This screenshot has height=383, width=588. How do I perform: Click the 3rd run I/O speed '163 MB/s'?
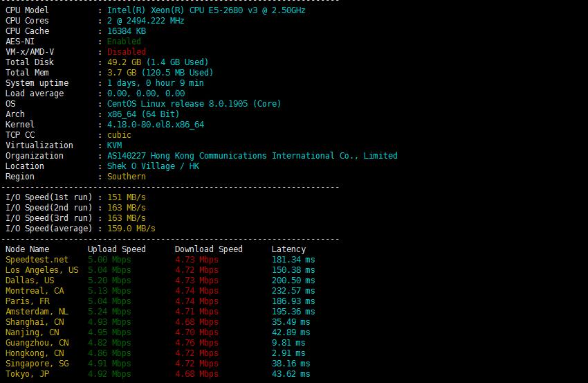[x=127, y=218]
